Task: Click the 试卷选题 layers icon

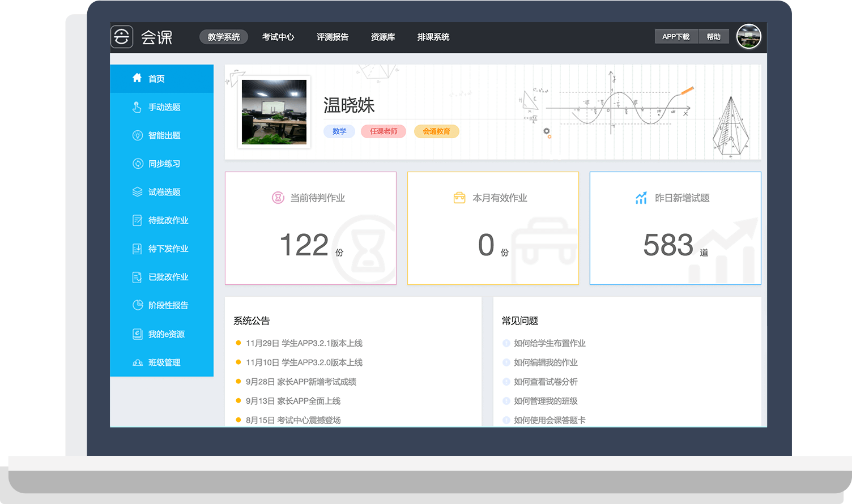Action: 137,192
